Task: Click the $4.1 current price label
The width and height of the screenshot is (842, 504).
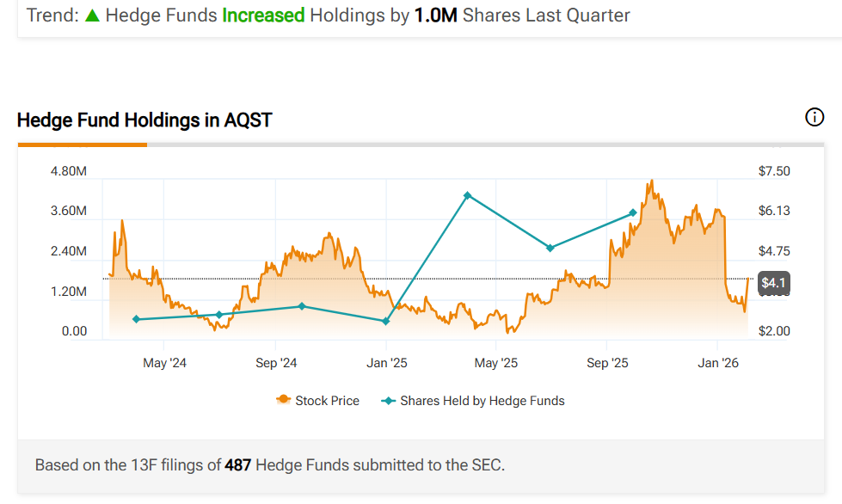Action: pos(773,283)
